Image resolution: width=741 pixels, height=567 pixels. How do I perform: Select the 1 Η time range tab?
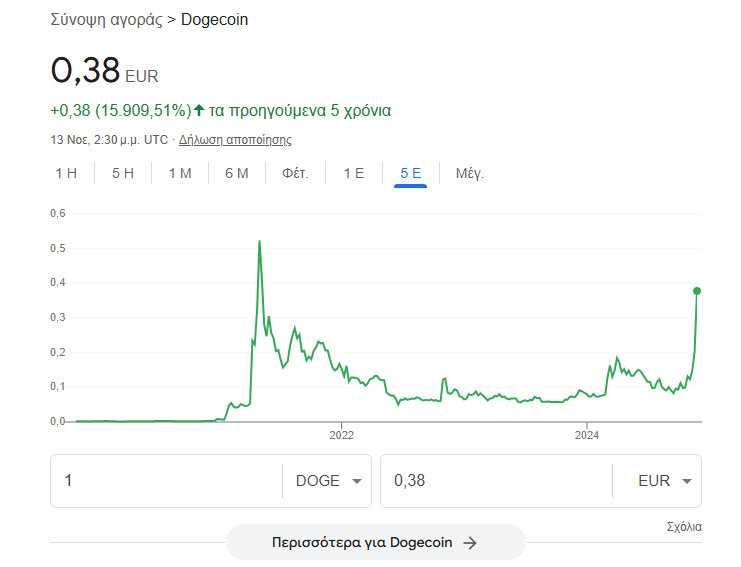(x=66, y=173)
